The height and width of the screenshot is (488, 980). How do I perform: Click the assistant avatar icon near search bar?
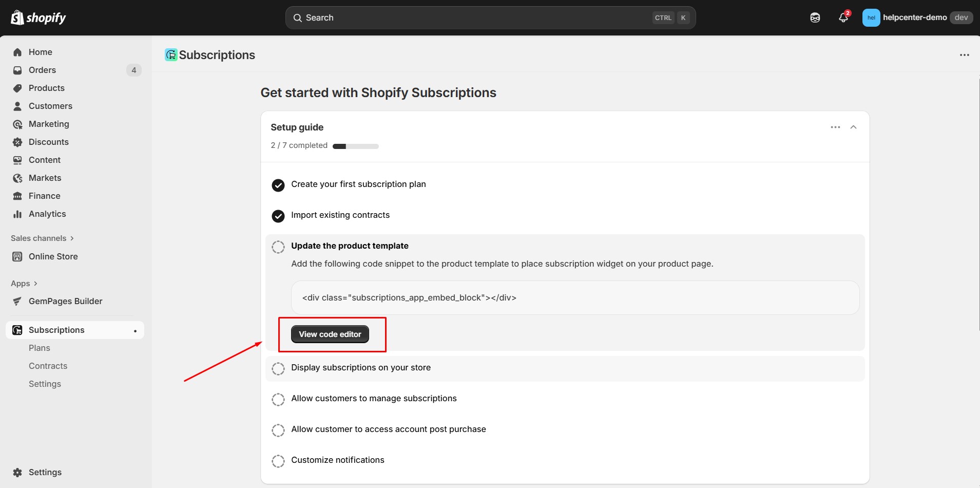click(815, 17)
